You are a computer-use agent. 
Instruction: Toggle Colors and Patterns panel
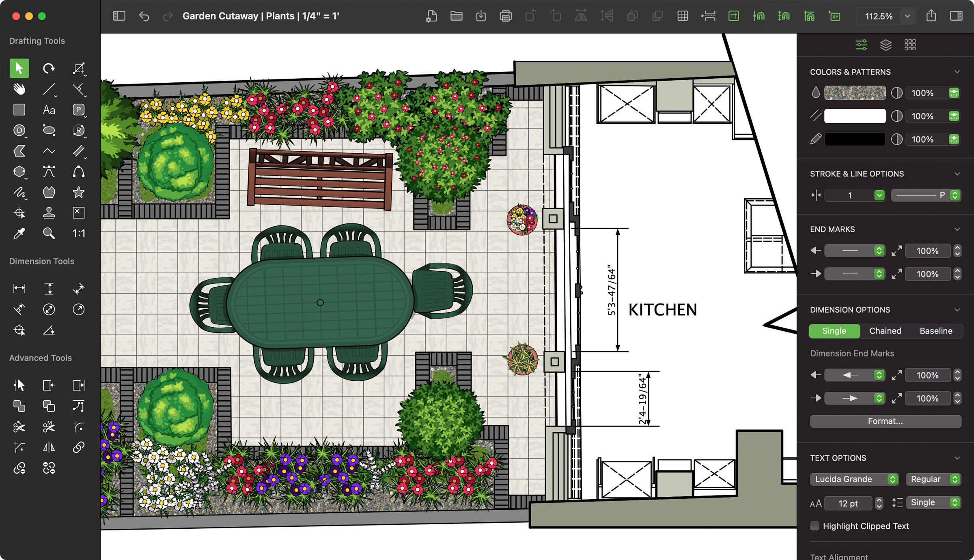tap(958, 71)
